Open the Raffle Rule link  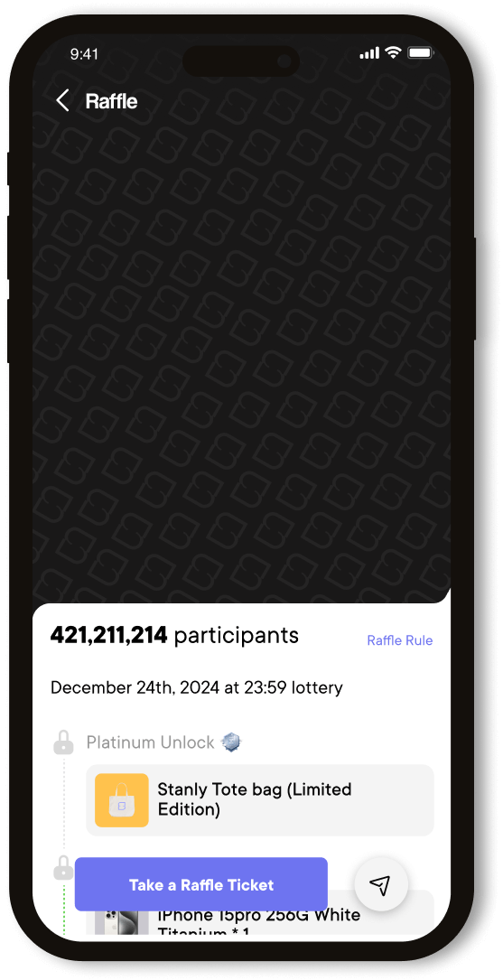point(400,640)
